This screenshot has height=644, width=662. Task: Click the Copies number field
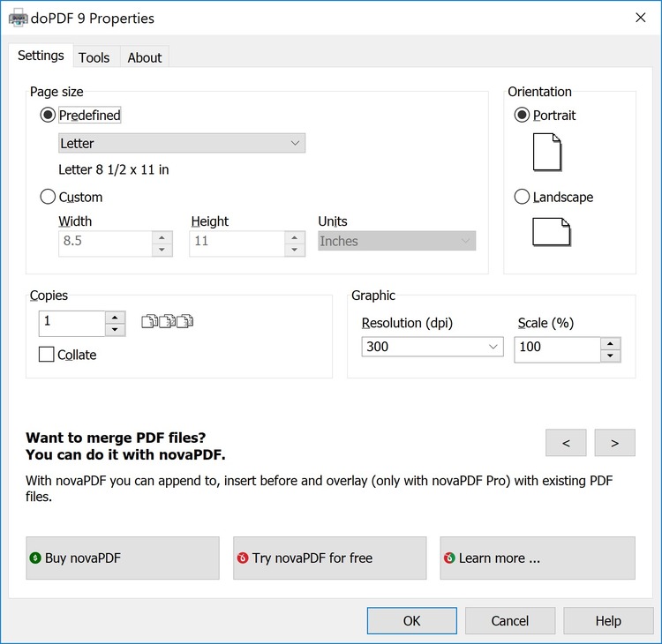71,323
